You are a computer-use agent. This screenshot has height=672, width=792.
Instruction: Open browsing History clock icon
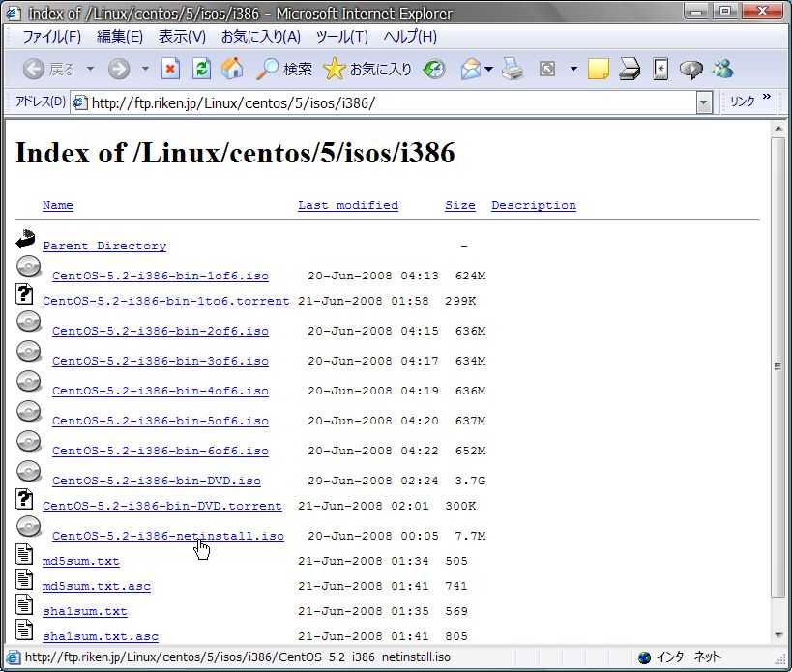[434, 69]
